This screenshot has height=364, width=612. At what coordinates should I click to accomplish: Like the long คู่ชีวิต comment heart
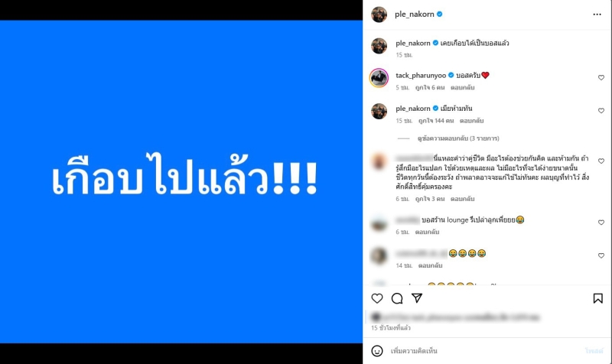pos(601,161)
